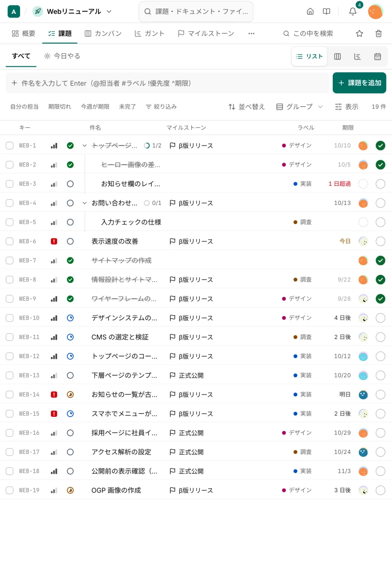Click priority icon of WEB-15 row

point(54,414)
